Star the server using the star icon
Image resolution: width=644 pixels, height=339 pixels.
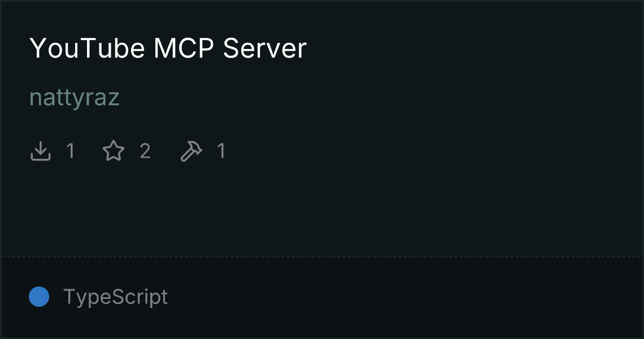tap(114, 151)
